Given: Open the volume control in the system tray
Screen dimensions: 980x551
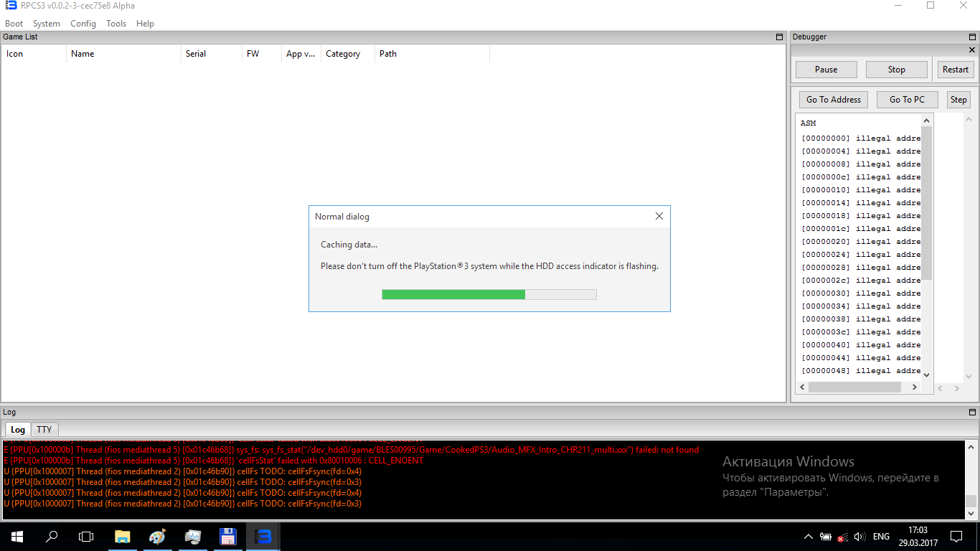Looking at the screenshot, I should click(859, 536).
